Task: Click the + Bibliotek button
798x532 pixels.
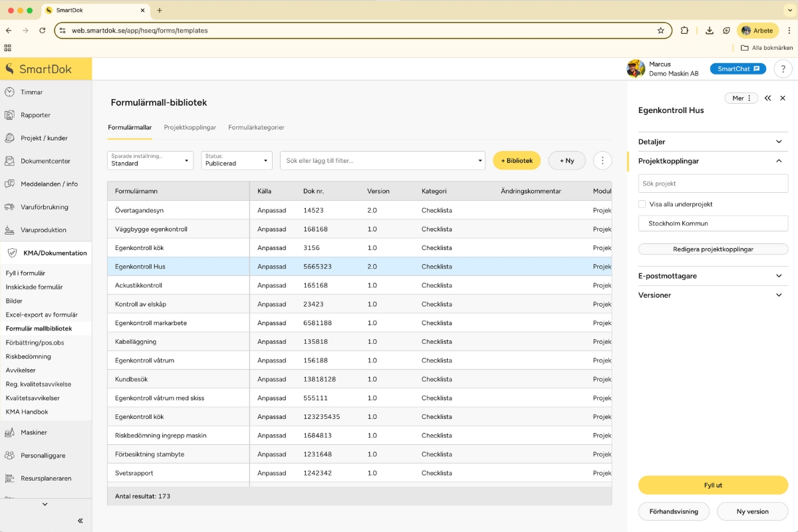Action: [517, 160]
